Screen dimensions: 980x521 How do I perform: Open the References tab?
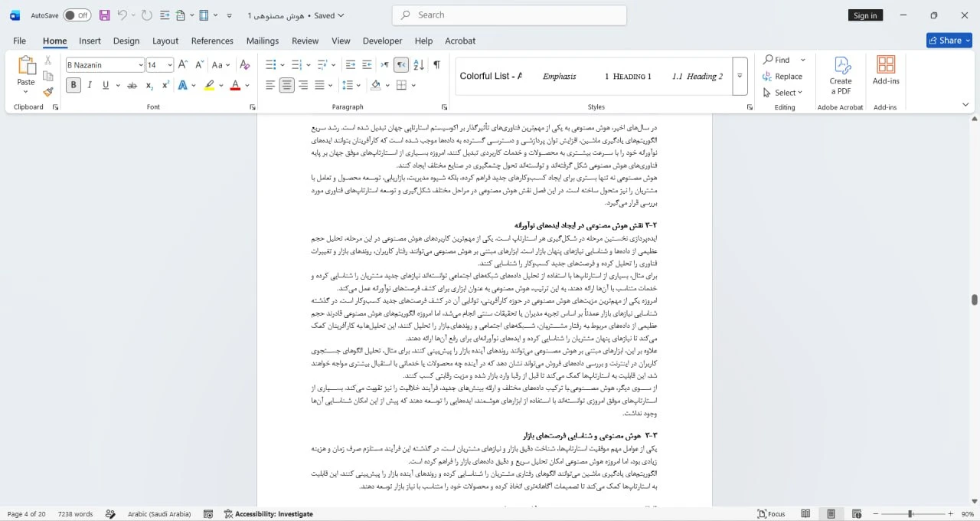212,41
